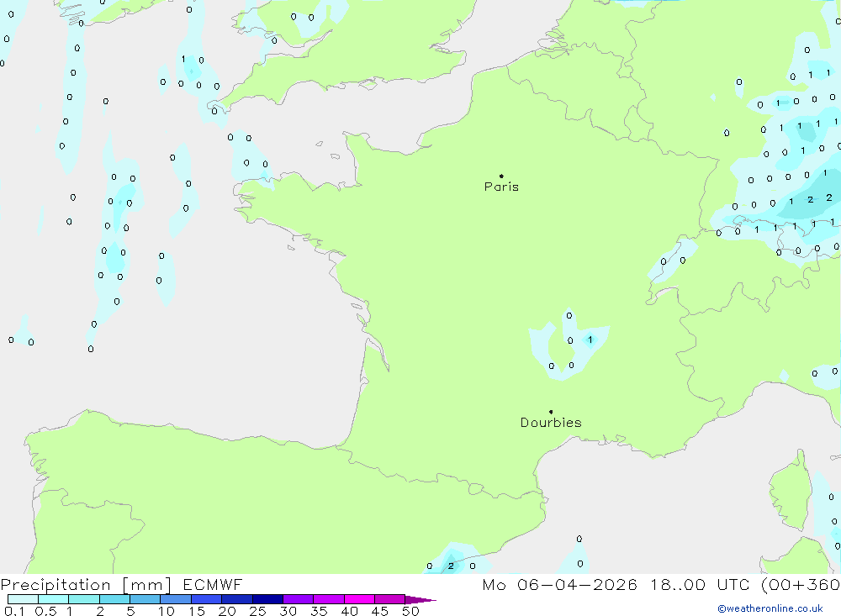This screenshot has width=841, height=616.
Task: Click the legend scale value 0.5
Action: [46, 611]
